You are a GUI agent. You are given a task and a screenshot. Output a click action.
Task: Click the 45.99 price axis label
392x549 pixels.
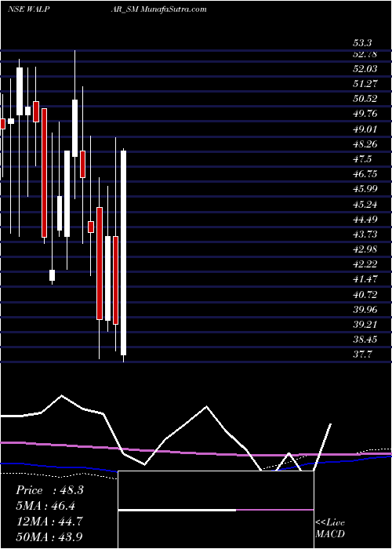[365, 190]
